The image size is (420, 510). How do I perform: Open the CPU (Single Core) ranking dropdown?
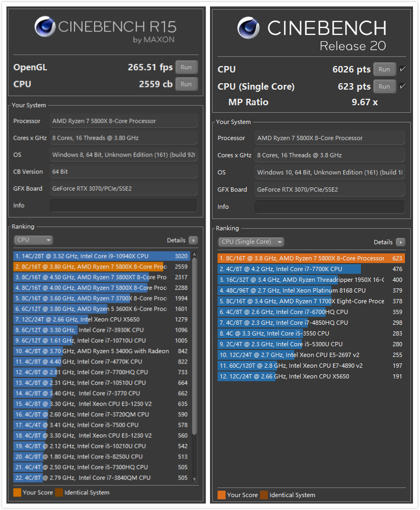[250, 242]
